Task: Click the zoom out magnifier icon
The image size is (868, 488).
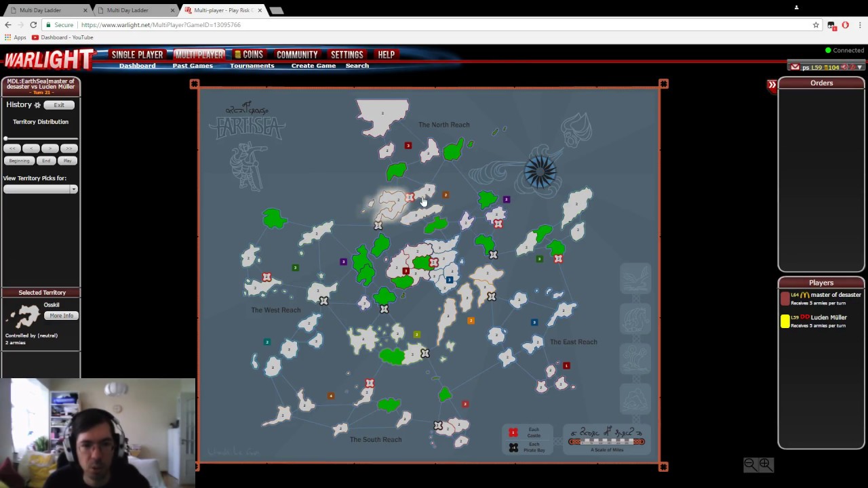Action: (x=749, y=464)
